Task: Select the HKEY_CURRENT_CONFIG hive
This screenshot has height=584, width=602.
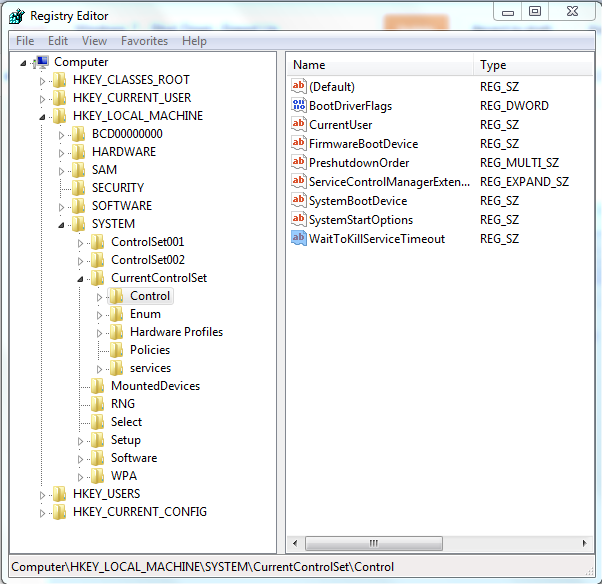Action: coord(140,512)
